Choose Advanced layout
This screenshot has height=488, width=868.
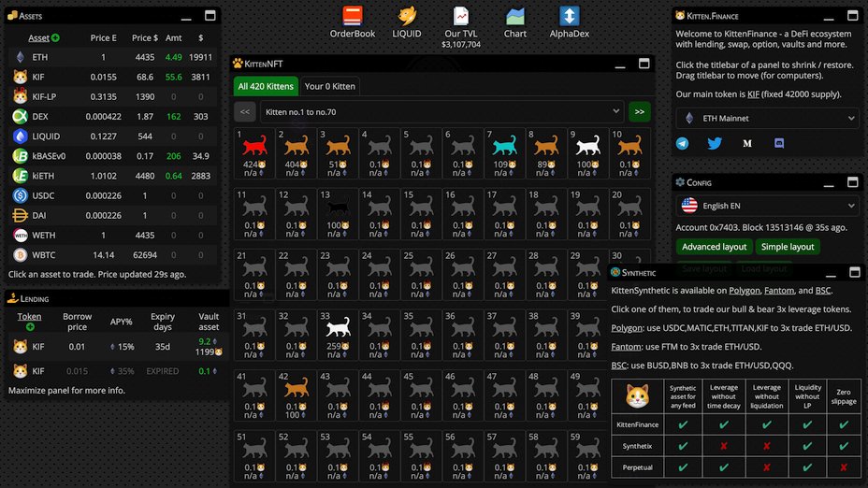[714, 247]
